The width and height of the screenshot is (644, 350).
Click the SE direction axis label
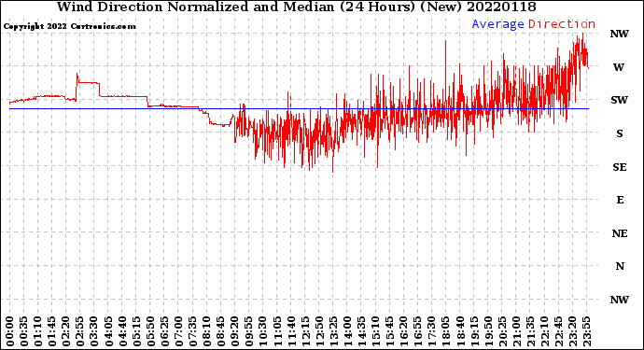point(620,167)
